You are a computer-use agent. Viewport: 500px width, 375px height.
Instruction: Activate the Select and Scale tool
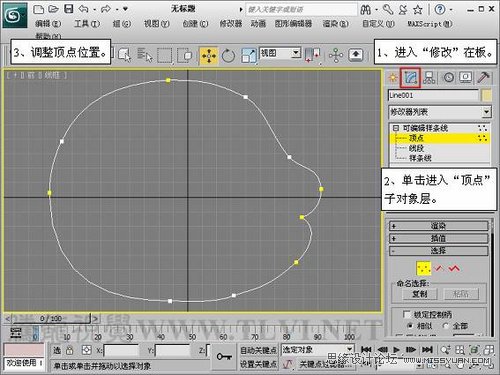[x=249, y=56]
